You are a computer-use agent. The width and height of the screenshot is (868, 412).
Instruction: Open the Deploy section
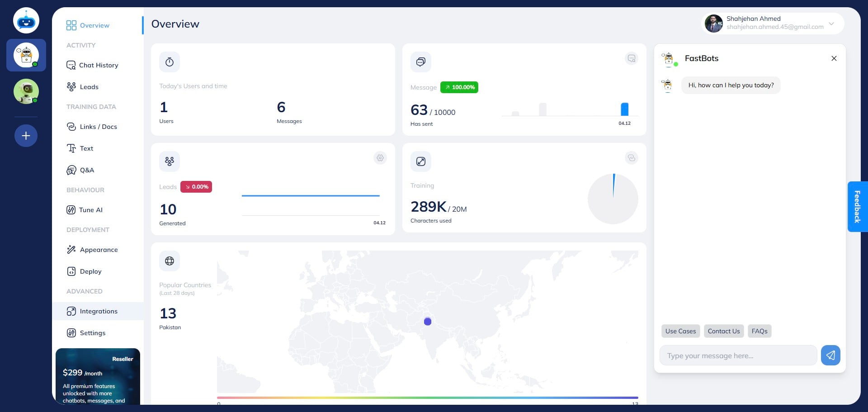click(90, 271)
